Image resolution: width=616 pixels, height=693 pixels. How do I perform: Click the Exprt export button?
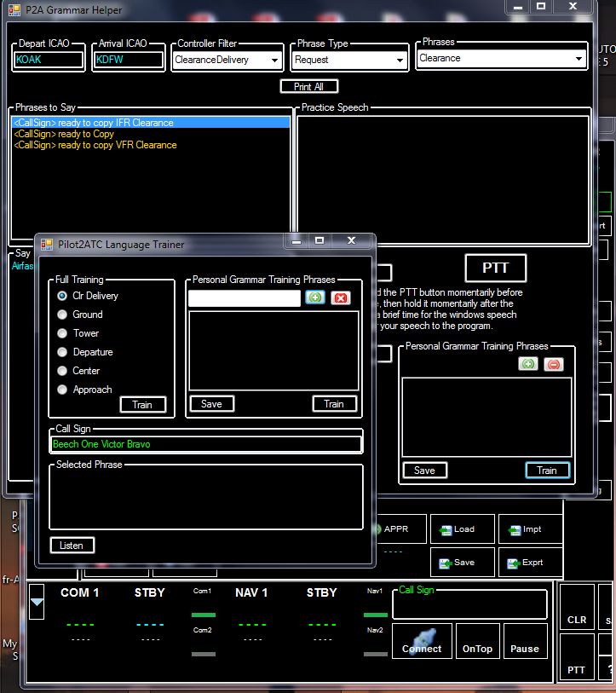tap(530, 563)
